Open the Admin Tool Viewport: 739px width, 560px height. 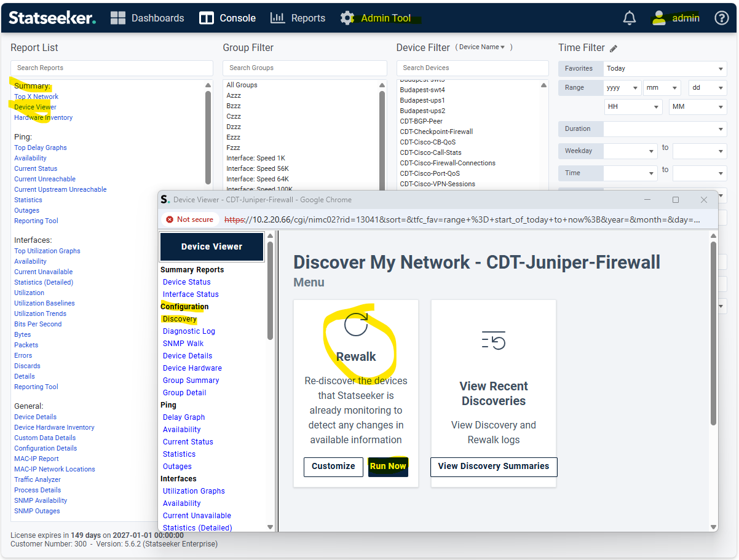point(376,18)
